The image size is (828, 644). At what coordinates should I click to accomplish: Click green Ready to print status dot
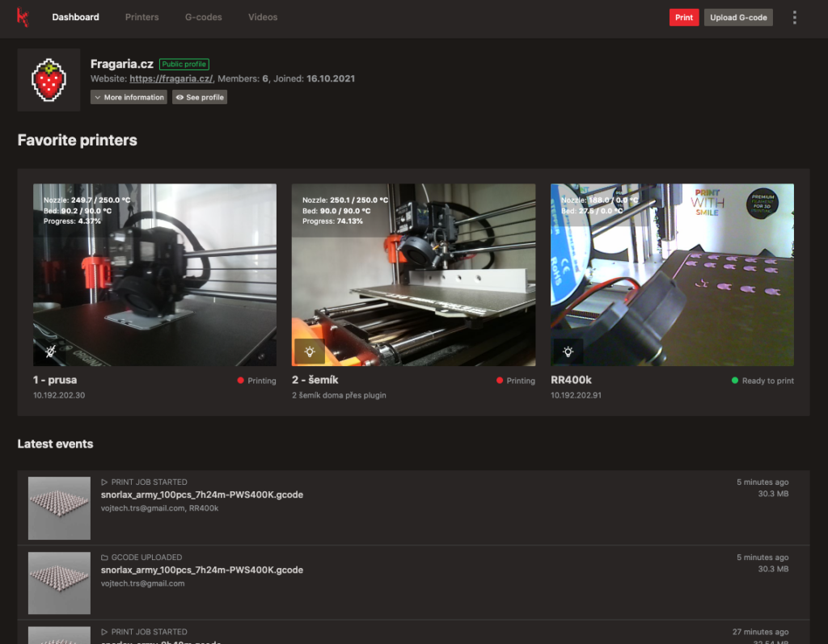[734, 381]
